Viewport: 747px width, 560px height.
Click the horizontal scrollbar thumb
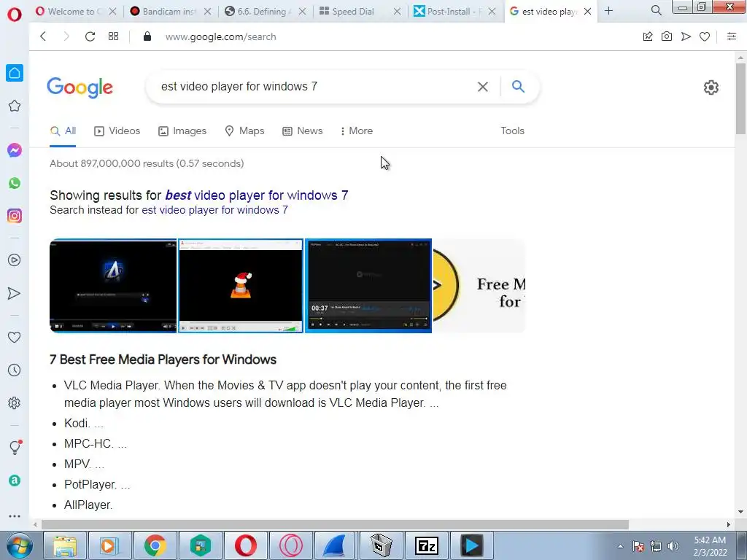[335, 525]
